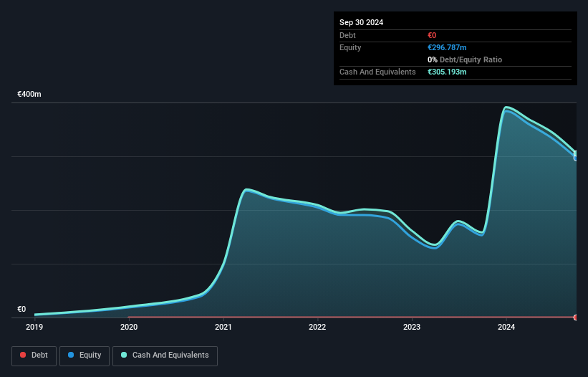Toggle the Debt legend button
Viewport: 588px width, 377px height.
34,355
